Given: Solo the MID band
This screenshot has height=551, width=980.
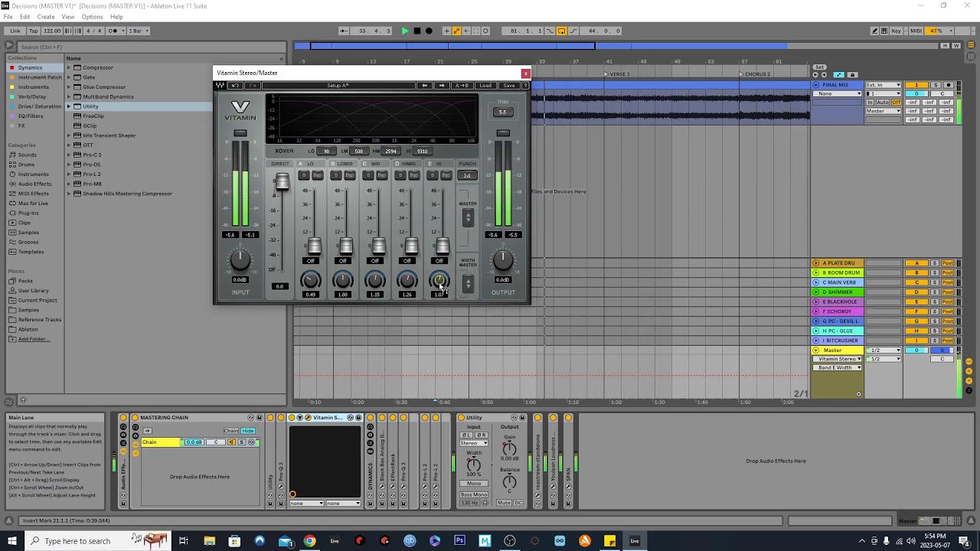Looking at the screenshot, I should (x=368, y=175).
